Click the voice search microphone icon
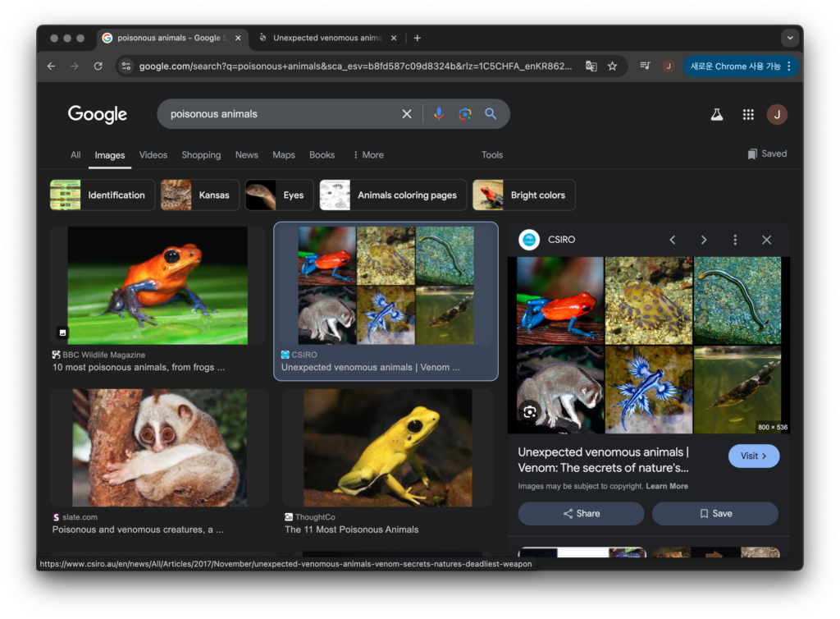 439,114
